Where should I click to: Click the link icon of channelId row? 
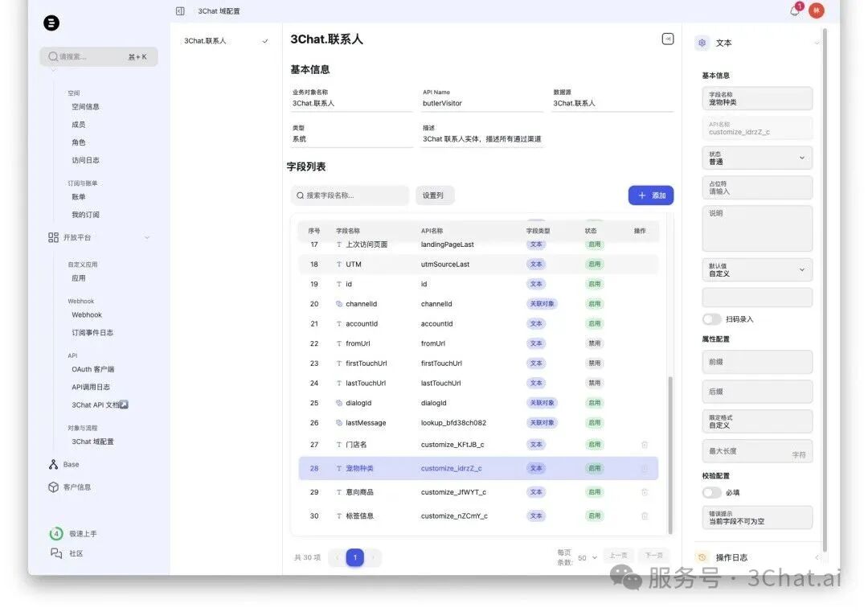(339, 304)
